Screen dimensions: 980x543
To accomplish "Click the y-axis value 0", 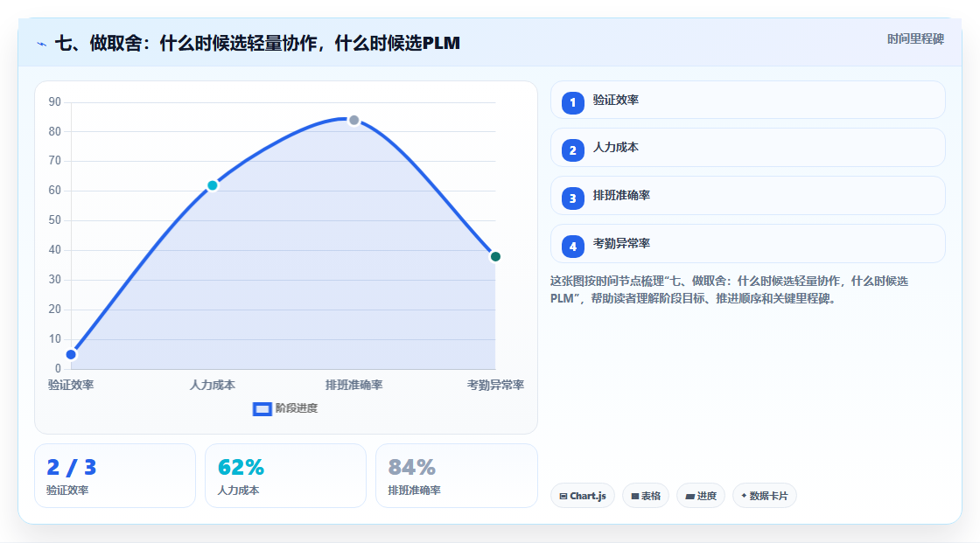I will [58, 369].
